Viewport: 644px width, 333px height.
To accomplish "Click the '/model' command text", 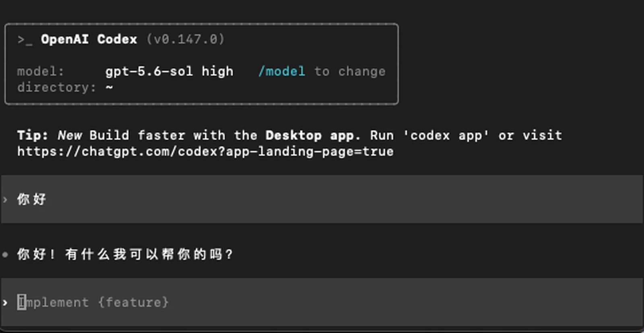I will 282,72.
